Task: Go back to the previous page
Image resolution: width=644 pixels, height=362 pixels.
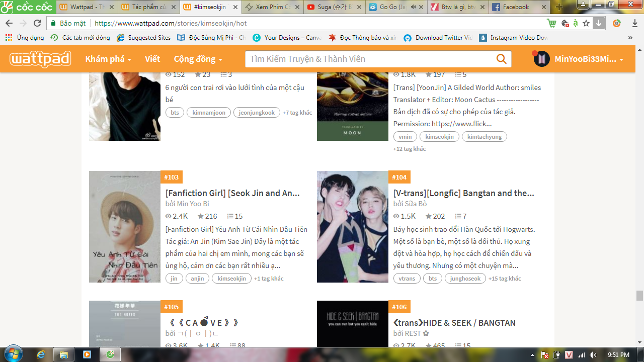Action: pyautogui.click(x=9, y=23)
